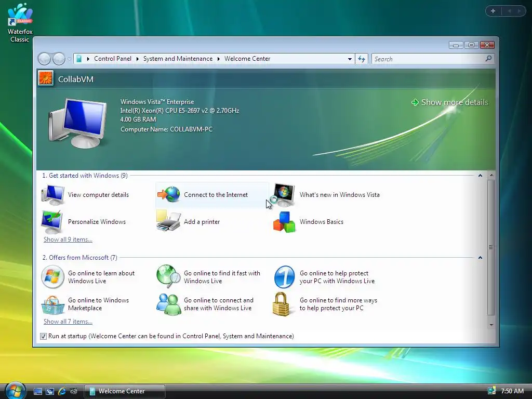532x399 pixels.
Task: Open Waterfox Classic desktop shortcut
Action: point(20,23)
